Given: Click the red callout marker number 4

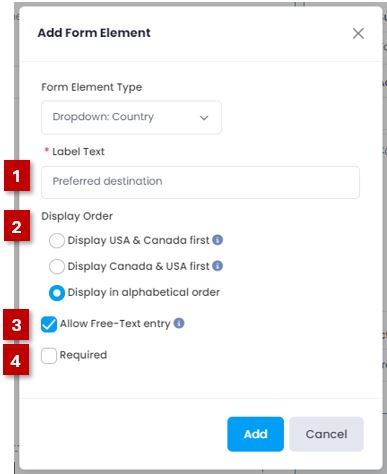Looking at the screenshot, I should pos(16,360).
